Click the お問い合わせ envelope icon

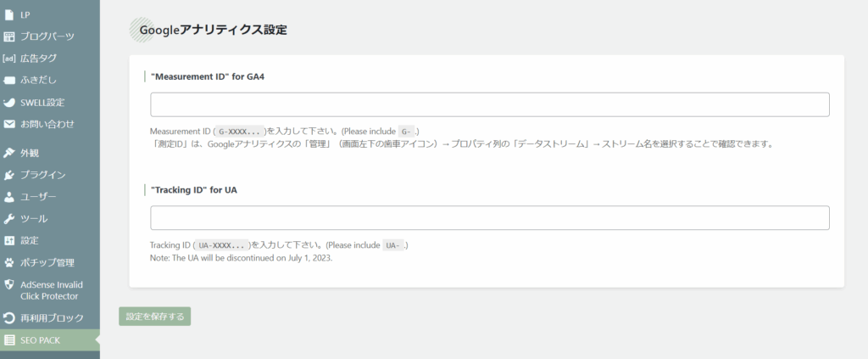tap(9, 124)
